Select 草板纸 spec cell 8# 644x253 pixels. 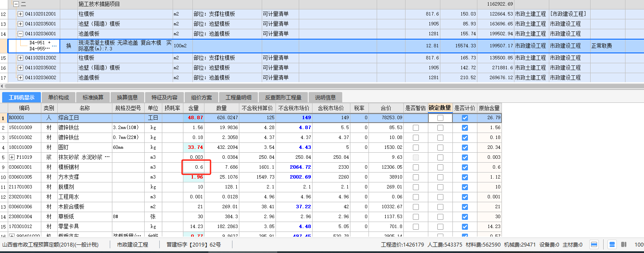point(129,216)
